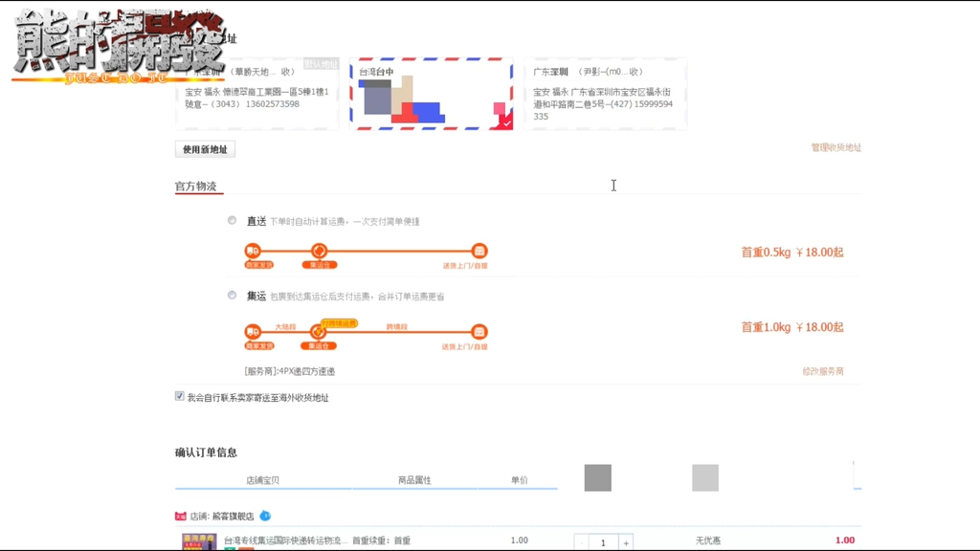The width and height of the screenshot is (980, 551).
Task: Click the door delivery icon in 直送 route
Action: coord(479,251)
